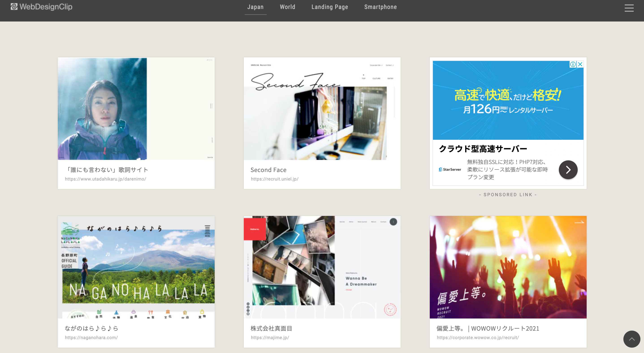Open the recruit.uniel.jp URL link
This screenshot has height=353, width=644.
coord(274,179)
